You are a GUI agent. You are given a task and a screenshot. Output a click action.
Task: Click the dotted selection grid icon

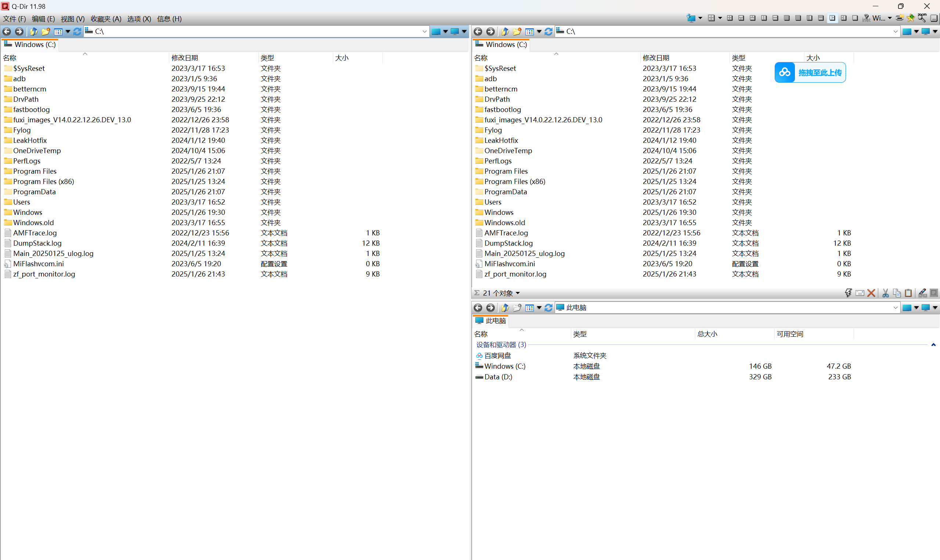pyautogui.click(x=934, y=293)
